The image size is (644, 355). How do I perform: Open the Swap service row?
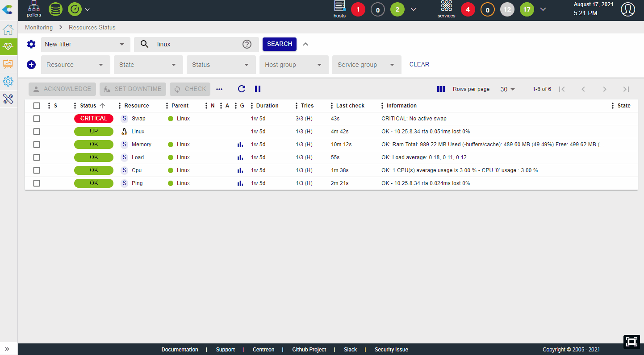click(331, 119)
